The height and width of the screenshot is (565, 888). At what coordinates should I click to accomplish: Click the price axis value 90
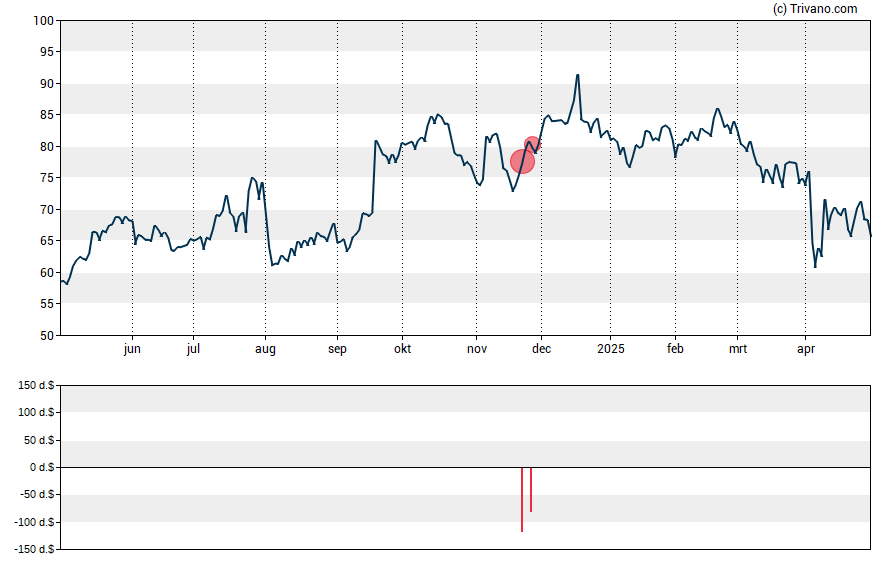coord(47,84)
